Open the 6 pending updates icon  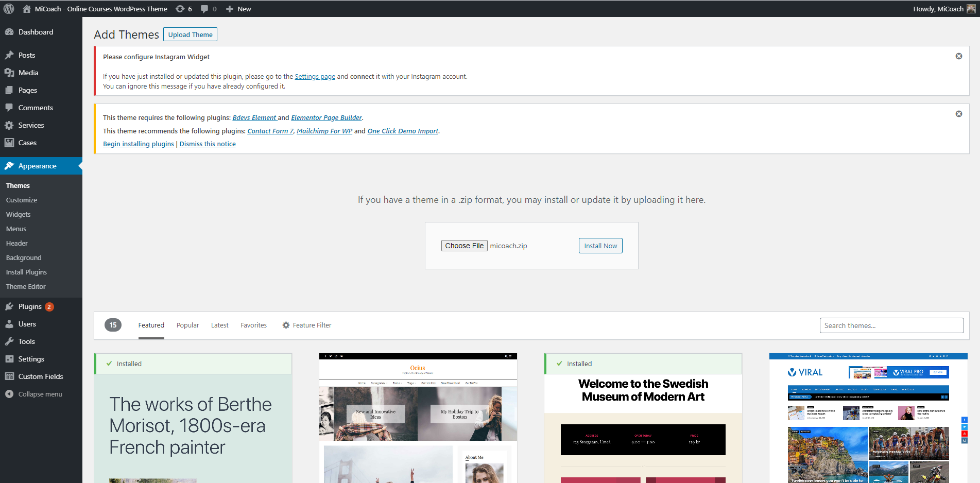point(180,9)
